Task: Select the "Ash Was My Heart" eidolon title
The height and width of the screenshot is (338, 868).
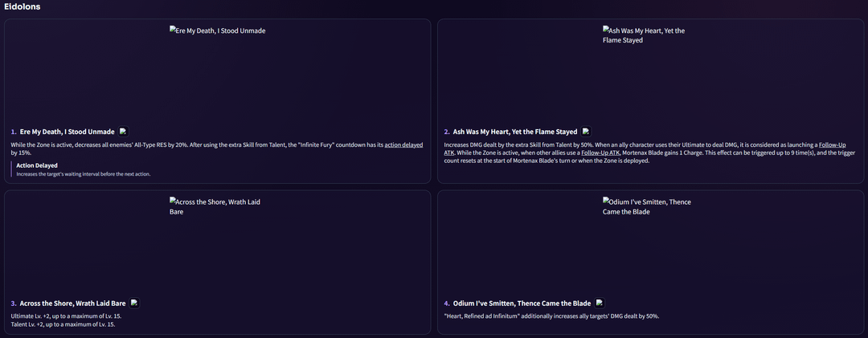Action: 515,132
